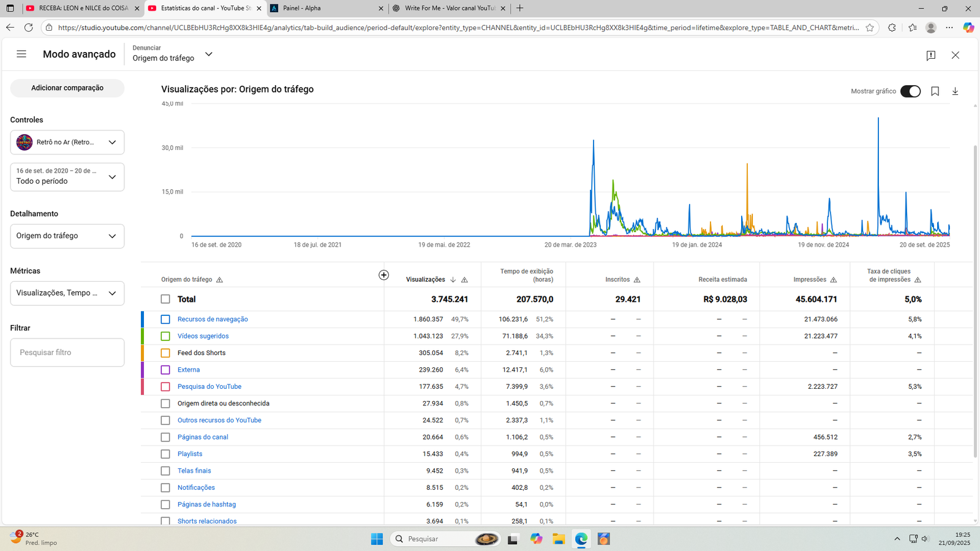Click the Pesquisar filtro input field
Screen dimensions: 980x551
(x=67, y=353)
